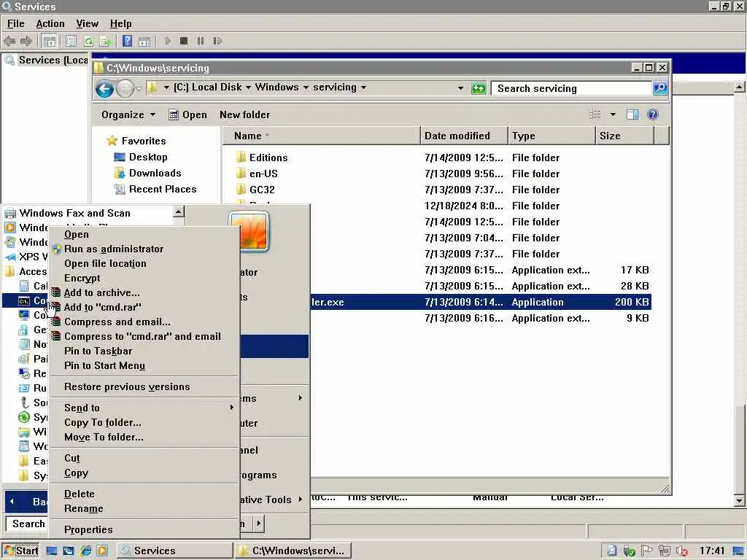The height and width of the screenshot is (560, 747).
Task: Click the Start button on taskbar
Action: click(x=20, y=551)
